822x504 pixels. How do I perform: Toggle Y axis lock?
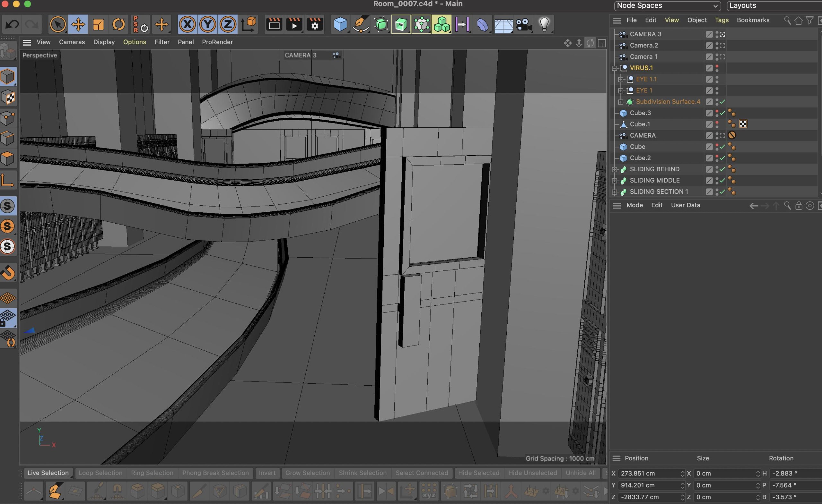coord(207,24)
